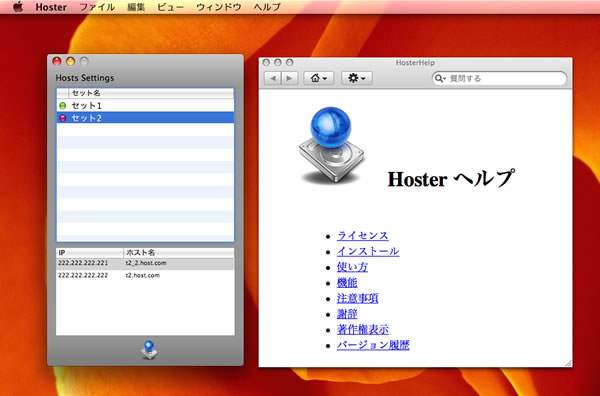The height and width of the screenshot is (396, 600).
Task: Open the ウィンドウ menu
Action: (218, 7)
